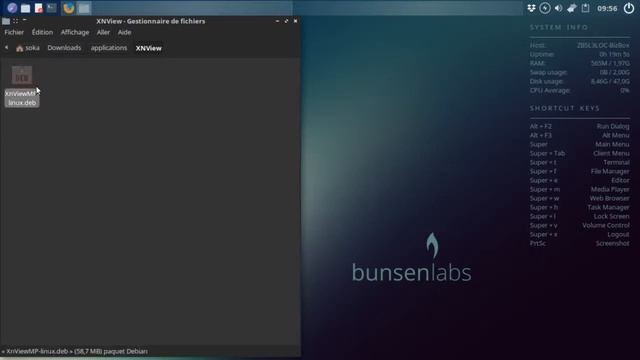This screenshot has height=360, width=640.
Task: Open the window menu icon in the title bar
Action: 6,21
